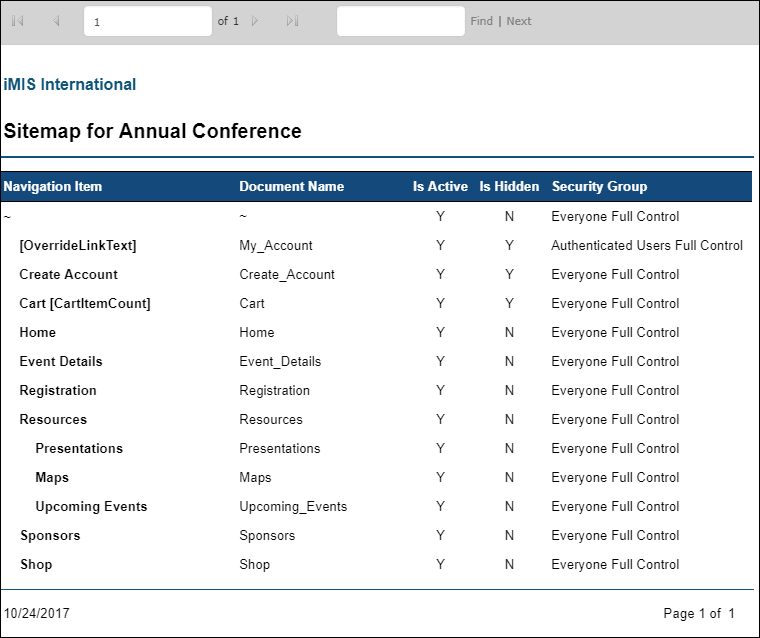Select the Create Account navigation item
This screenshot has width=760, height=638.
(x=68, y=274)
